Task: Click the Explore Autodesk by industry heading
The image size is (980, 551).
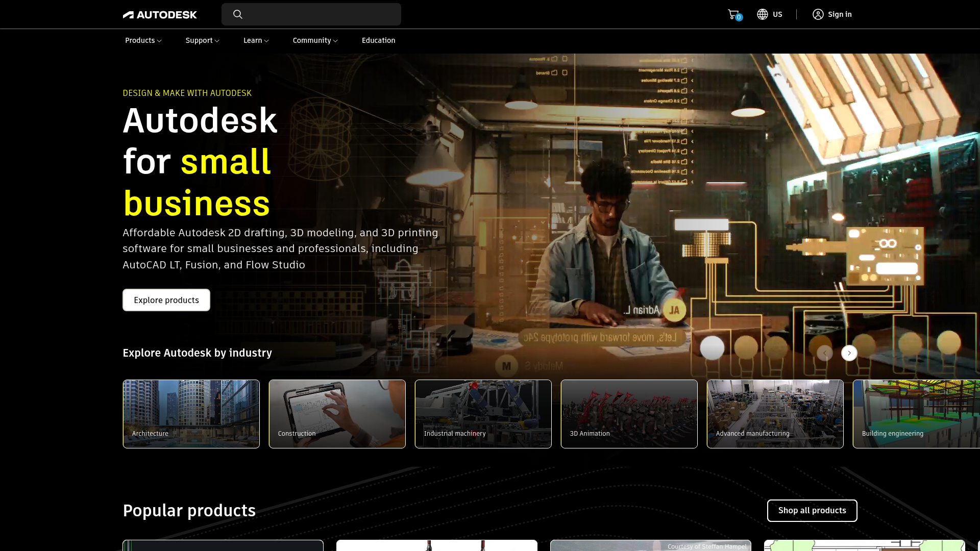Action: click(x=198, y=353)
